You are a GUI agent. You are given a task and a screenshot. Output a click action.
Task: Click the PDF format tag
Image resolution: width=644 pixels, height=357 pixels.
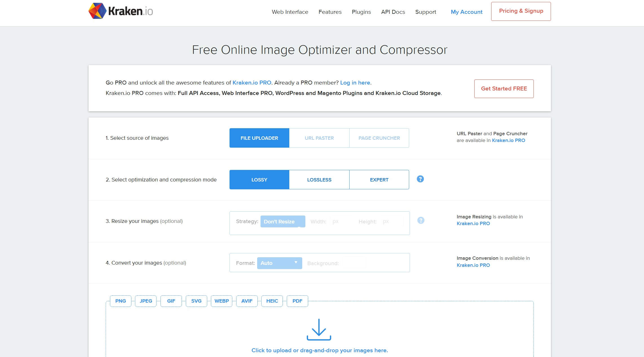(297, 301)
